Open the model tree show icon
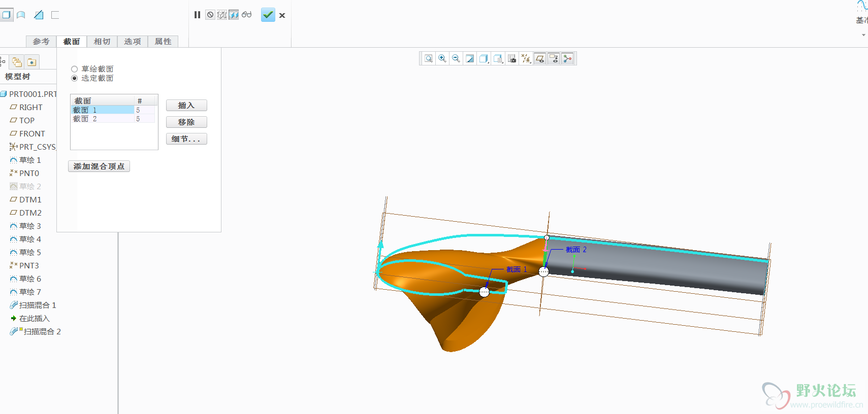 (3, 62)
